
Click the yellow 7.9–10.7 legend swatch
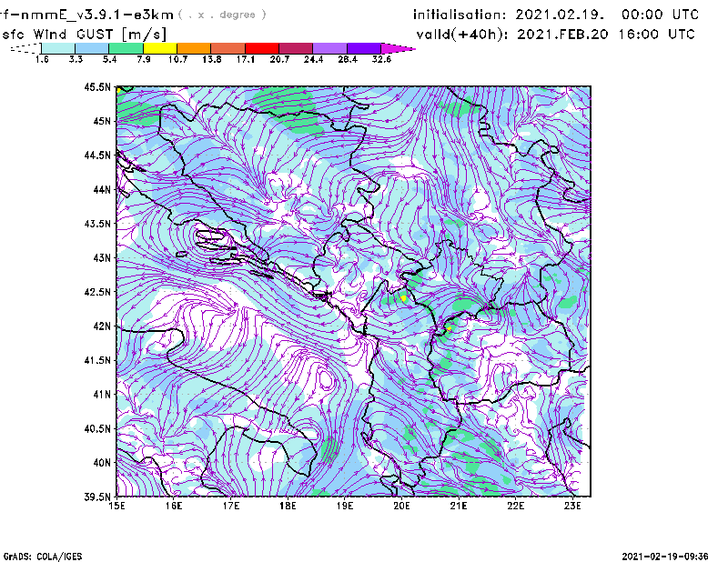pyautogui.click(x=160, y=48)
